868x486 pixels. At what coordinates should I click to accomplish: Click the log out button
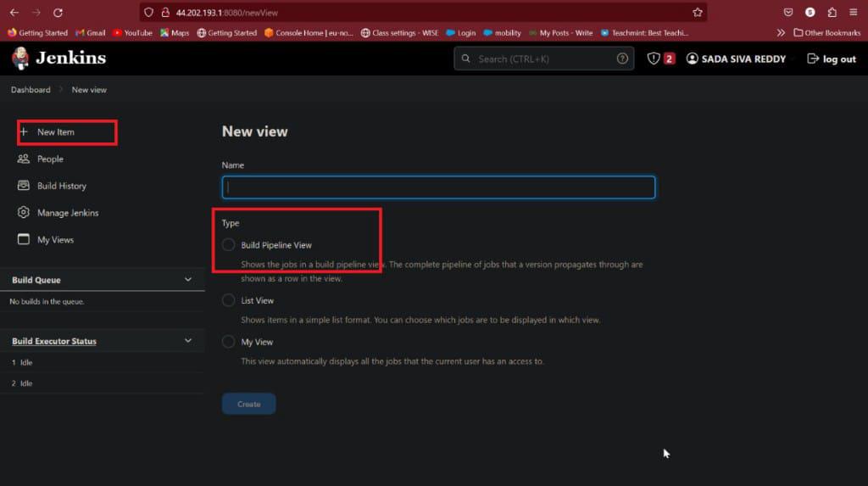(832, 59)
